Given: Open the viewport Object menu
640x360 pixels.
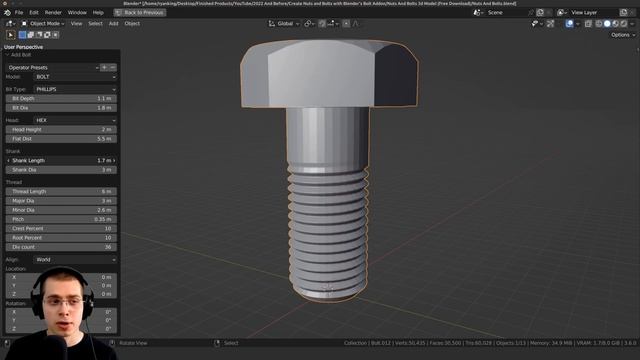Looking at the screenshot, I should point(132,24).
